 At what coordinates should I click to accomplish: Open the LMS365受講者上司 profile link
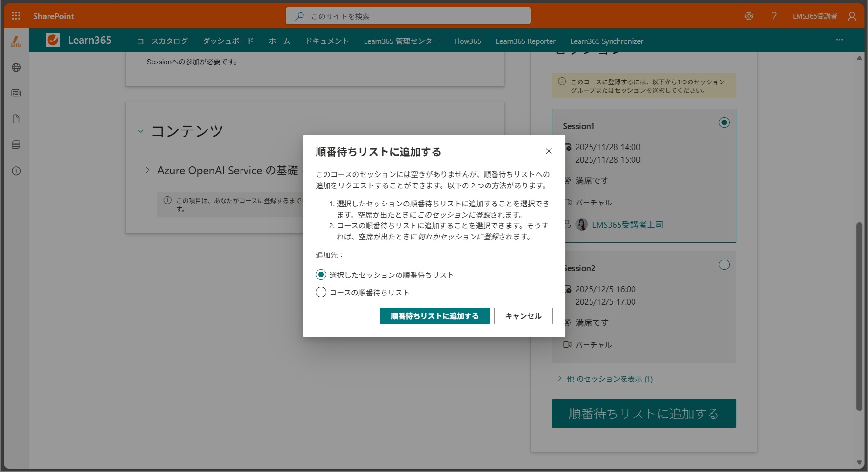[627, 225]
